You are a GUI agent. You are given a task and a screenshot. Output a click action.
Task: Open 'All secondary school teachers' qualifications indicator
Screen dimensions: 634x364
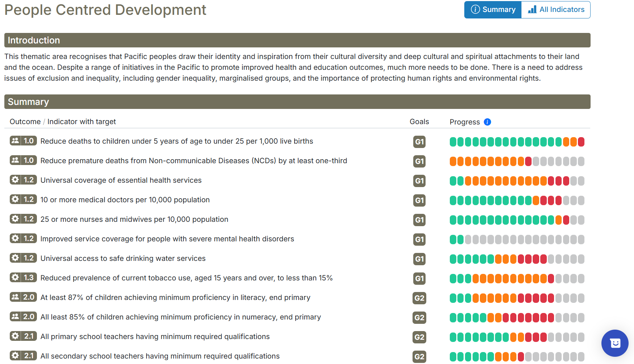(x=160, y=356)
